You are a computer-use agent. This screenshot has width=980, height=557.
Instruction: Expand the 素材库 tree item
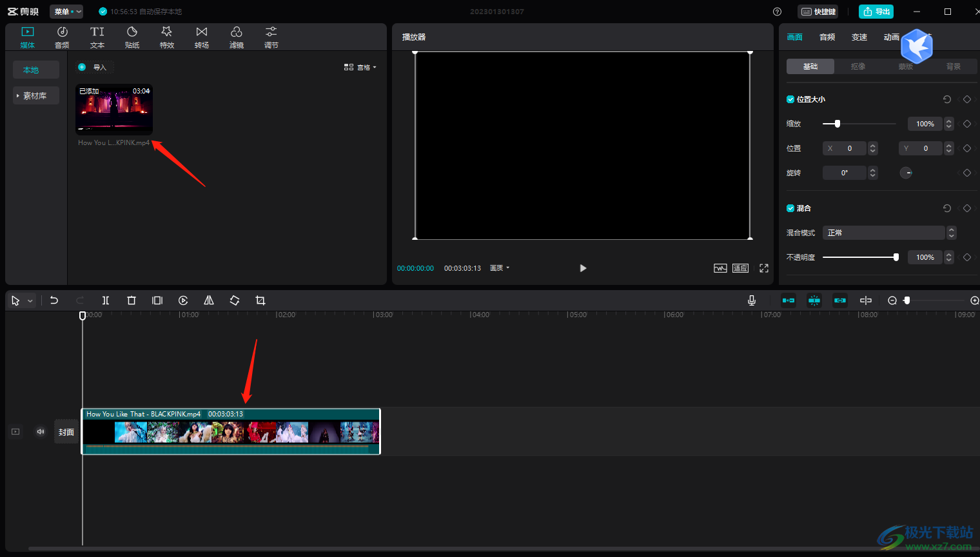[x=36, y=95]
